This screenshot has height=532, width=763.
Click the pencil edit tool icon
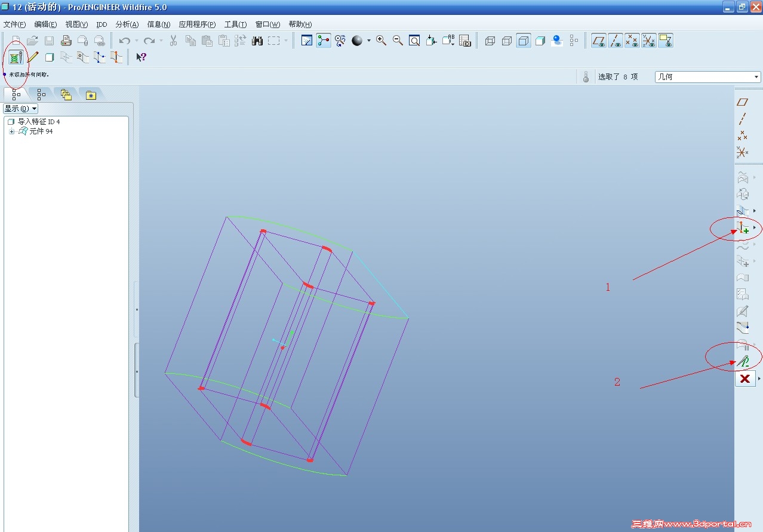coord(33,57)
